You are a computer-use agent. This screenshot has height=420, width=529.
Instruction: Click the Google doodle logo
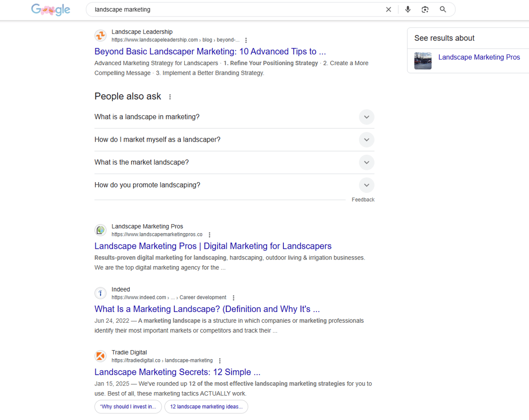point(51,9)
